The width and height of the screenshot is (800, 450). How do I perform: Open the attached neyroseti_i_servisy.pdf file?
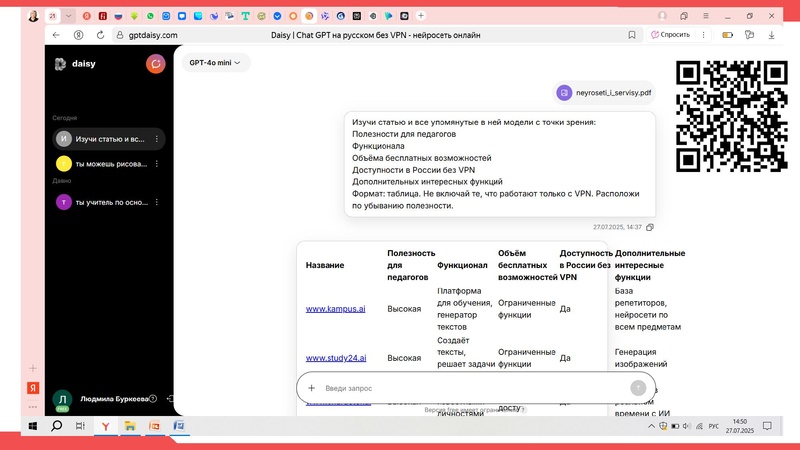pyautogui.click(x=604, y=93)
